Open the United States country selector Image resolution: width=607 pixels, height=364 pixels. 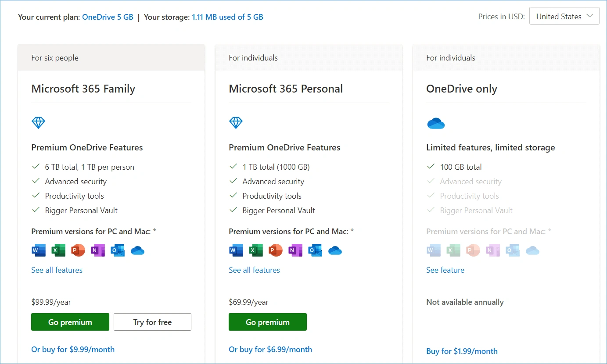click(564, 16)
